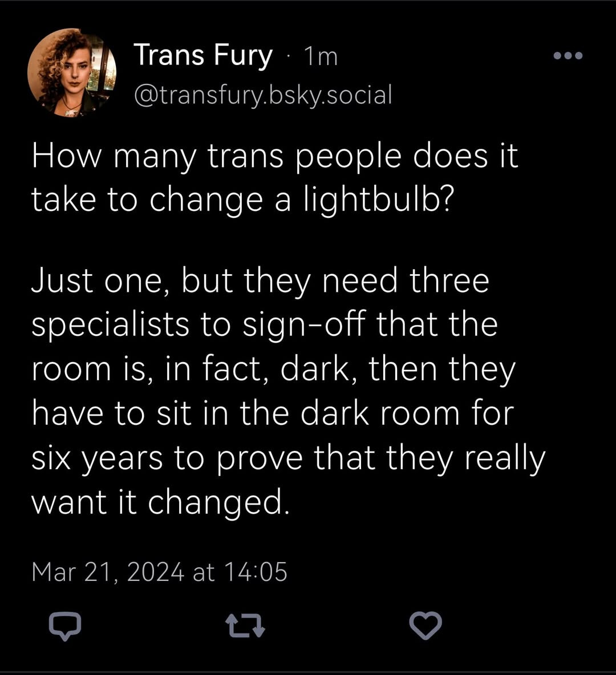Click the 1m relative timestamp

pyautogui.click(x=321, y=56)
